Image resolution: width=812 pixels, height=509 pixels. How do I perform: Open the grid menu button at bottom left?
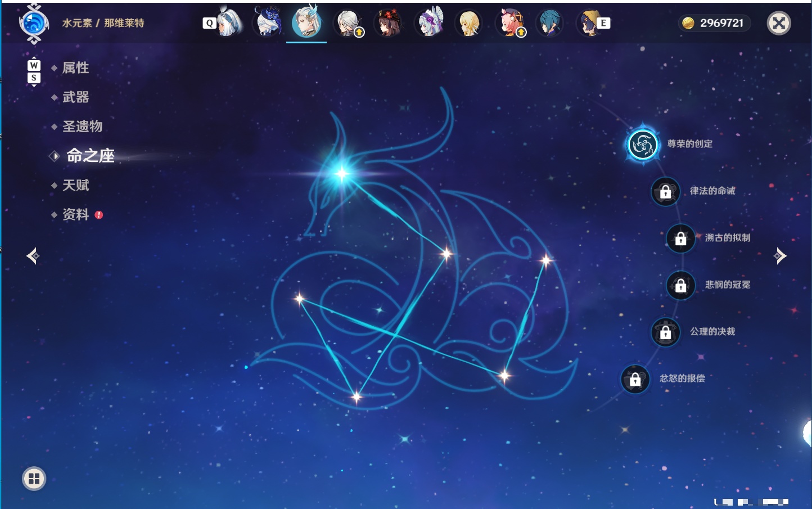point(34,479)
